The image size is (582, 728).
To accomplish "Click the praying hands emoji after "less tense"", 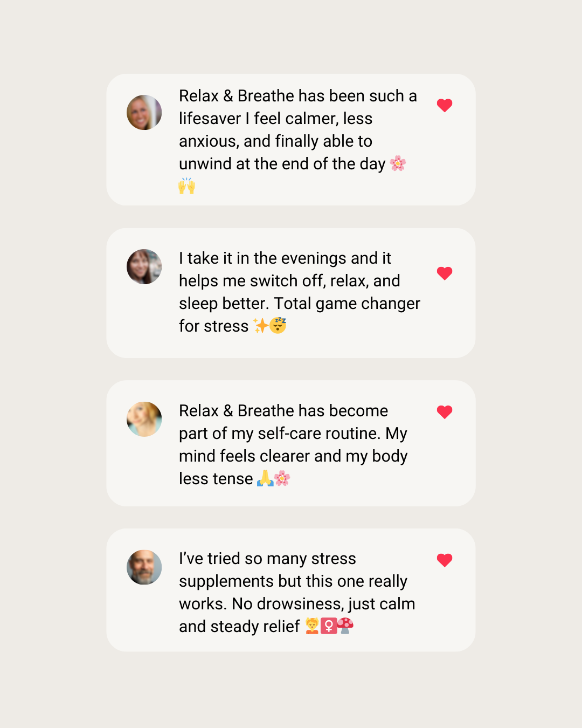I will pyautogui.click(x=265, y=478).
